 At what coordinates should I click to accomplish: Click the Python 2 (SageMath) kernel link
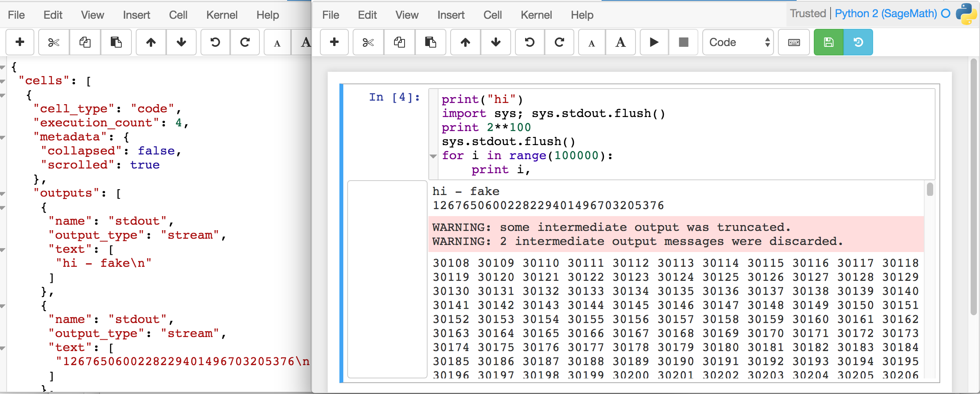886,14
